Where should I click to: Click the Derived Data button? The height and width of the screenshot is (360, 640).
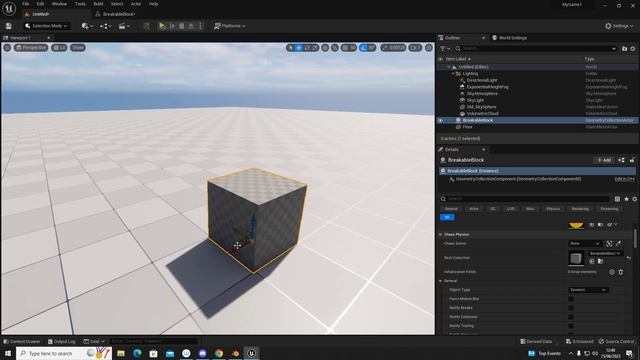point(536,341)
